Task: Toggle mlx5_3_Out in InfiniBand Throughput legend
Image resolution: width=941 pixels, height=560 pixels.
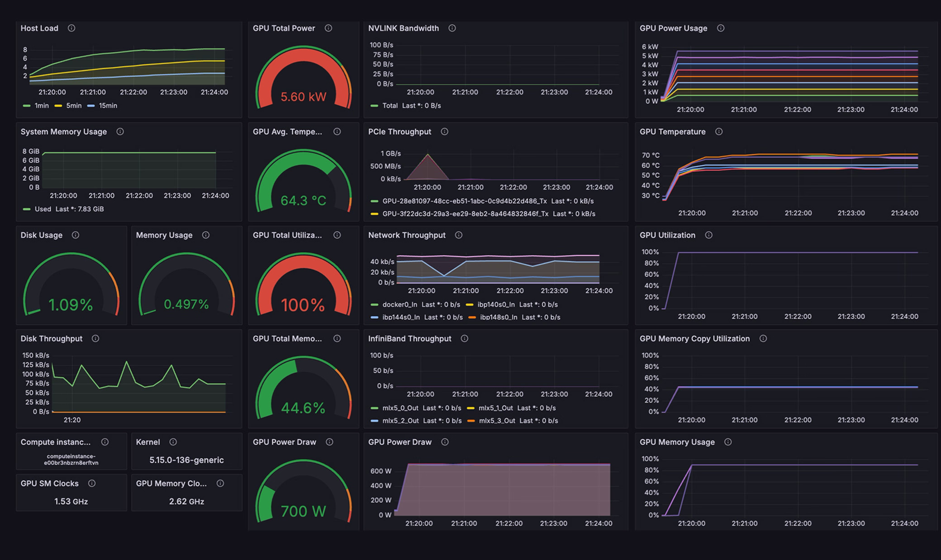Action: coord(498,421)
